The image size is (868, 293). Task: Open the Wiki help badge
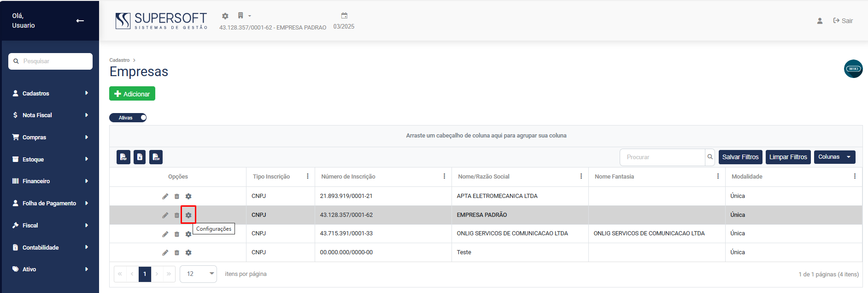point(853,69)
